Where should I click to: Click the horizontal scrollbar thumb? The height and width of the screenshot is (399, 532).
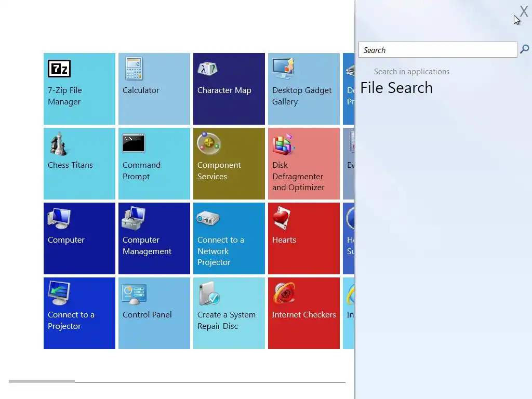(x=42, y=381)
